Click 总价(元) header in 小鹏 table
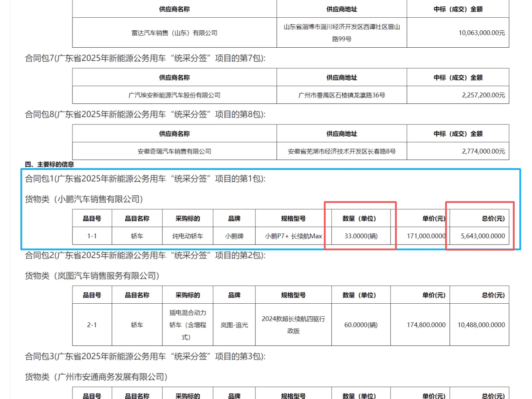532x399 pixels. pyautogui.click(x=493, y=219)
